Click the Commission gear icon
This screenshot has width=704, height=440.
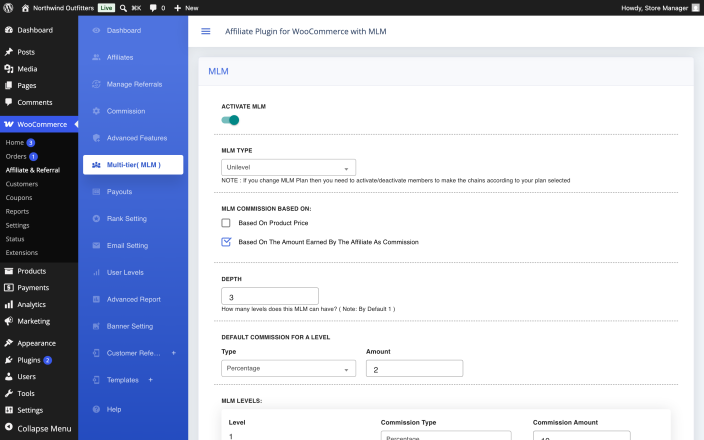tap(96, 111)
